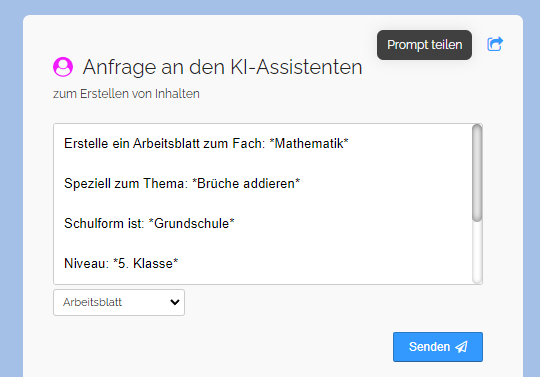Click the share prompt arrow icon
Screen dimensions: 540x377
495,44
